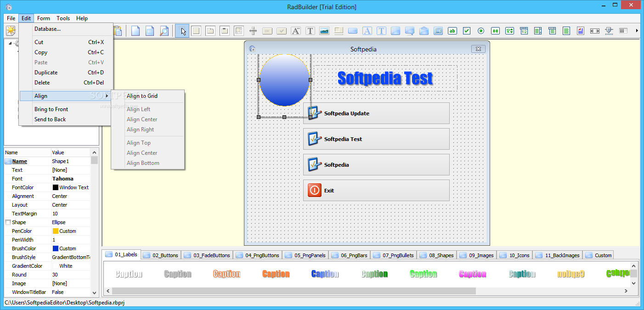Show more toolbar items overflow arrow
This screenshot has width=644, height=310.
click(x=637, y=31)
